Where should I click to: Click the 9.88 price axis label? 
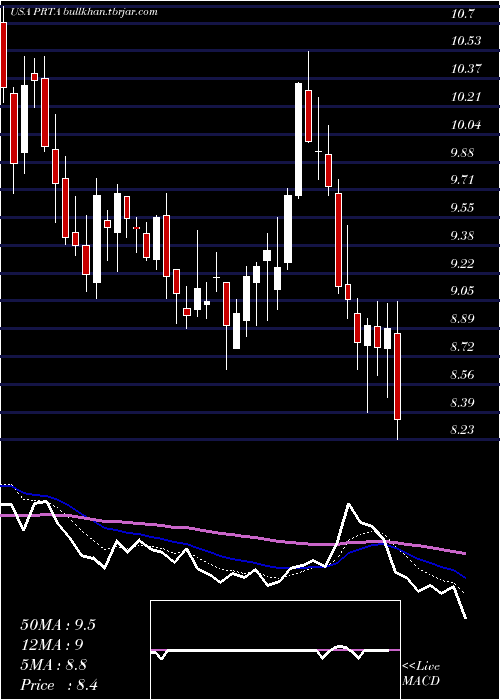click(x=464, y=152)
